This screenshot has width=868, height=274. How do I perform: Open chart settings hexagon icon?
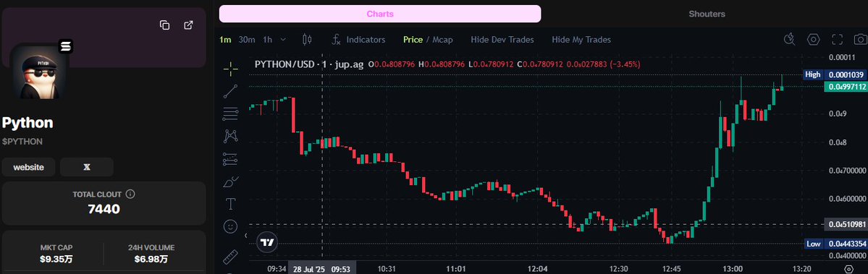(813, 39)
